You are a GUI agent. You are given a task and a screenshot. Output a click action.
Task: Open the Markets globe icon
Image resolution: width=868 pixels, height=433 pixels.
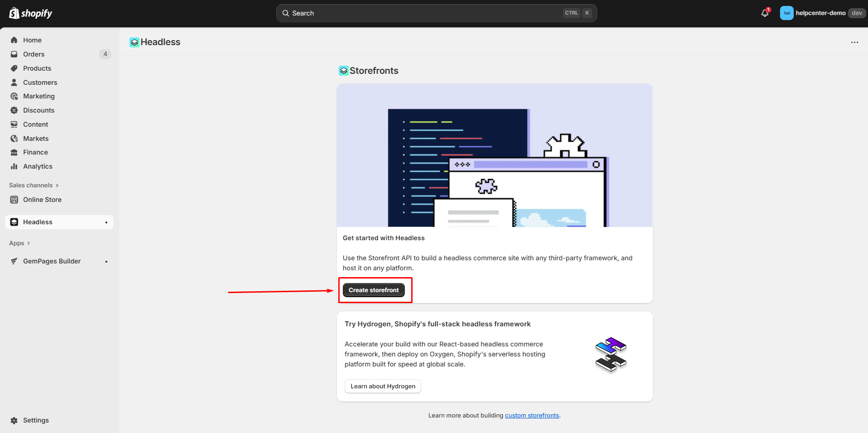pyautogui.click(x=14, y=139)
